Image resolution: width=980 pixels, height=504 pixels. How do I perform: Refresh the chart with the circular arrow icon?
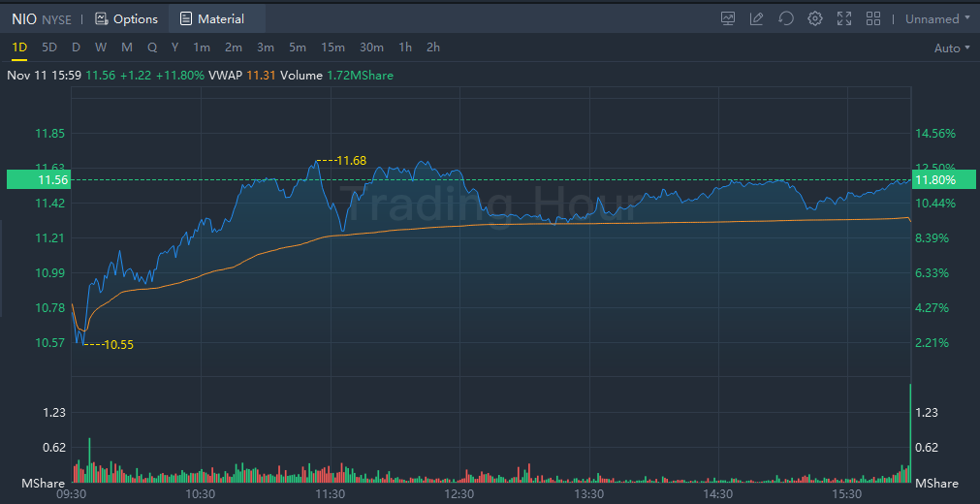(786, 18)
